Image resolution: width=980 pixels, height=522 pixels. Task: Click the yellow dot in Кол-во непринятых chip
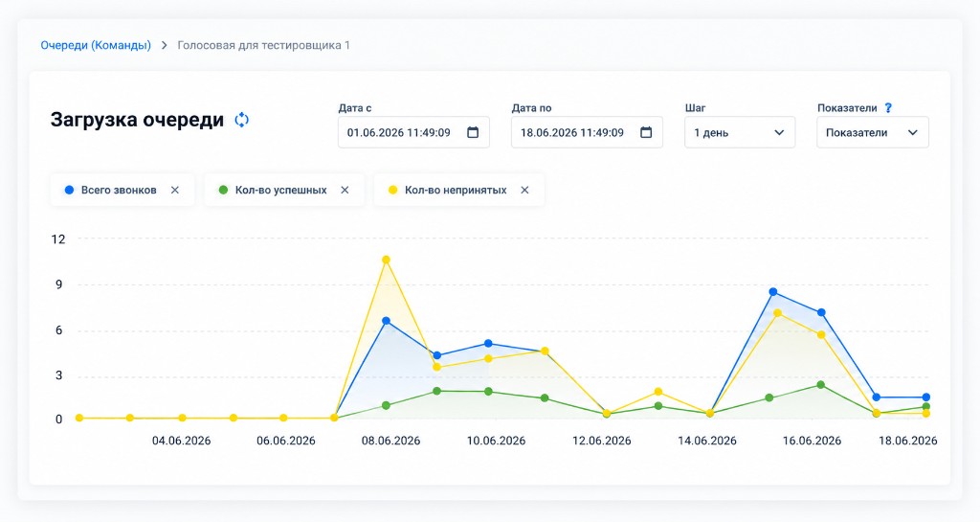[392, 190]
